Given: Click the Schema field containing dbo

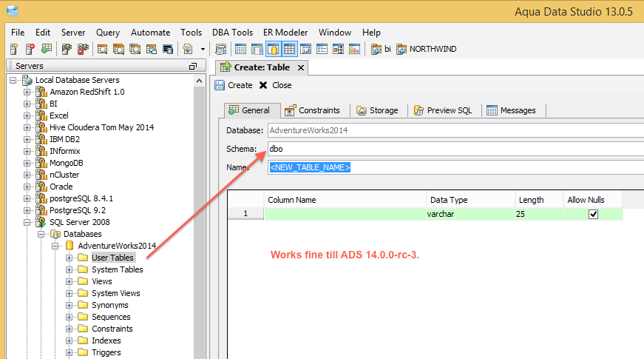Looking at the screenshot, I should point(456,149).
